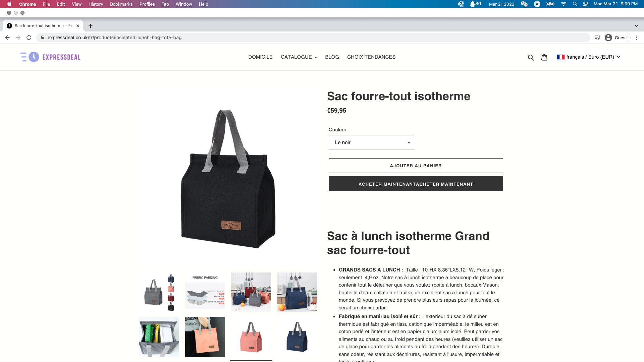Screen dimensions: 644x362
Task: Select the pink lunch bag thumbnail
Action: (x=251, y=337)
